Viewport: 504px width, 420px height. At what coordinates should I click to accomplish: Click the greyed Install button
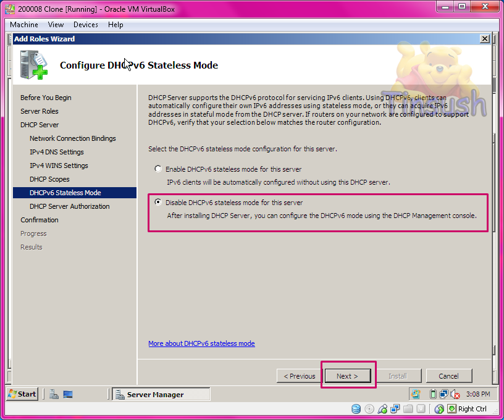click(398, 376)
